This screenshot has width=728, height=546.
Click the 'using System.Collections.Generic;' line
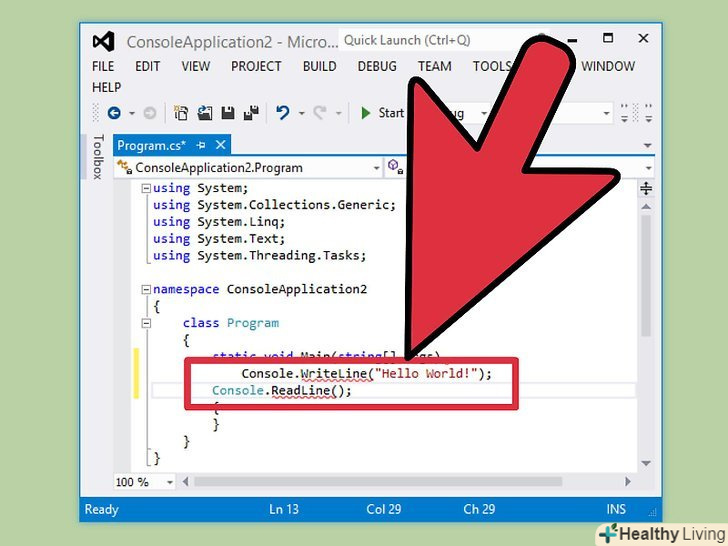274,205
